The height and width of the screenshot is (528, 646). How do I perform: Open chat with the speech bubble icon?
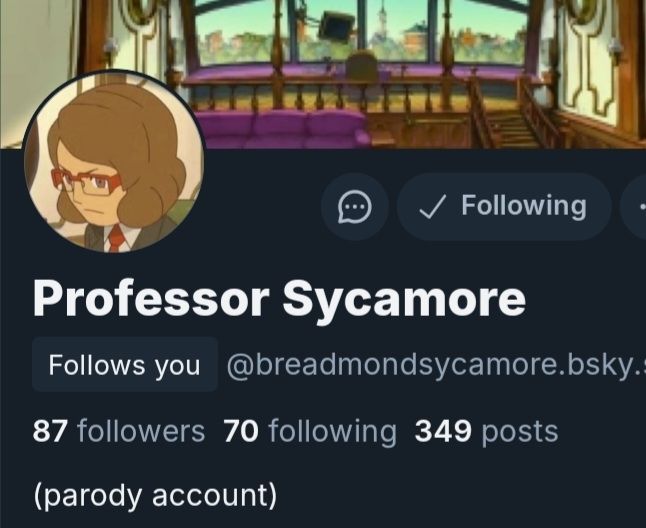tap(355, 207)
